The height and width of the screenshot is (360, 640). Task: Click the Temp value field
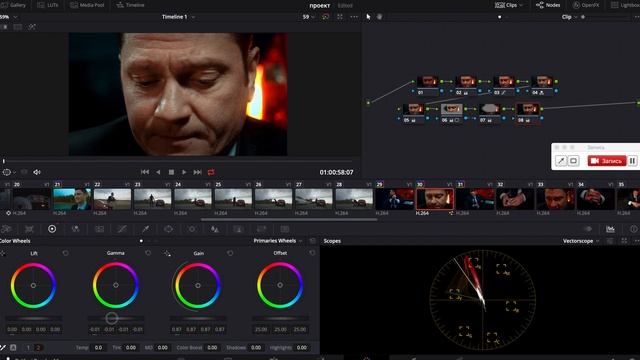click(x=98, y=348)
